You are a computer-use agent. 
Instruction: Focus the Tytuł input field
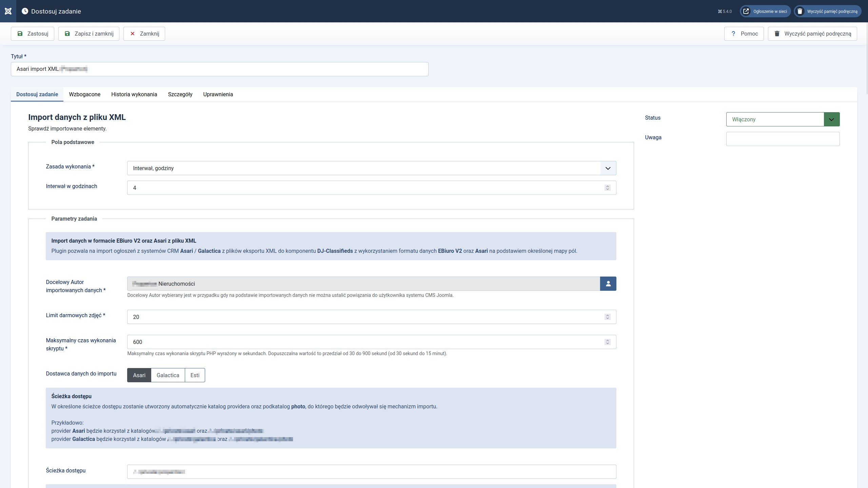pyautogui.click(x=220, y=69)
